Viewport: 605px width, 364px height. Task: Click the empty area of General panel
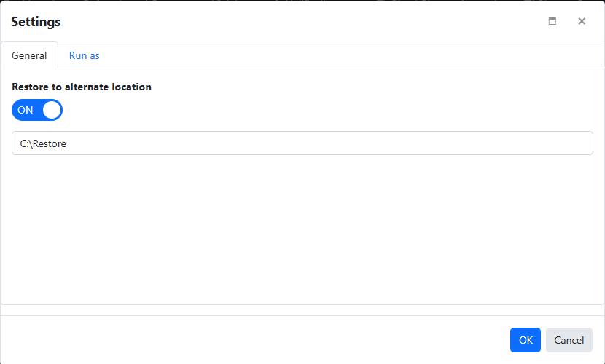302,233
